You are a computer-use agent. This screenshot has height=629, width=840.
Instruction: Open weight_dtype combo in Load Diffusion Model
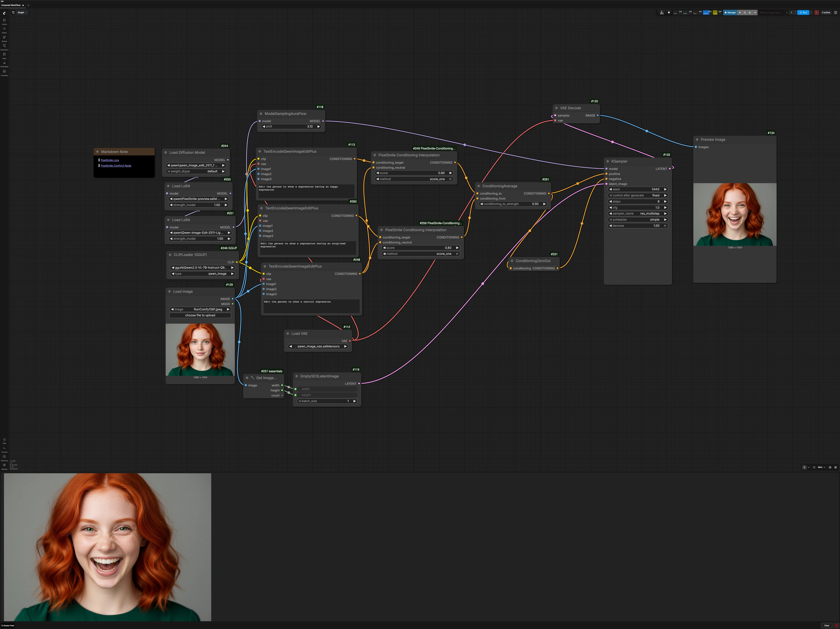tap(196, 171)
